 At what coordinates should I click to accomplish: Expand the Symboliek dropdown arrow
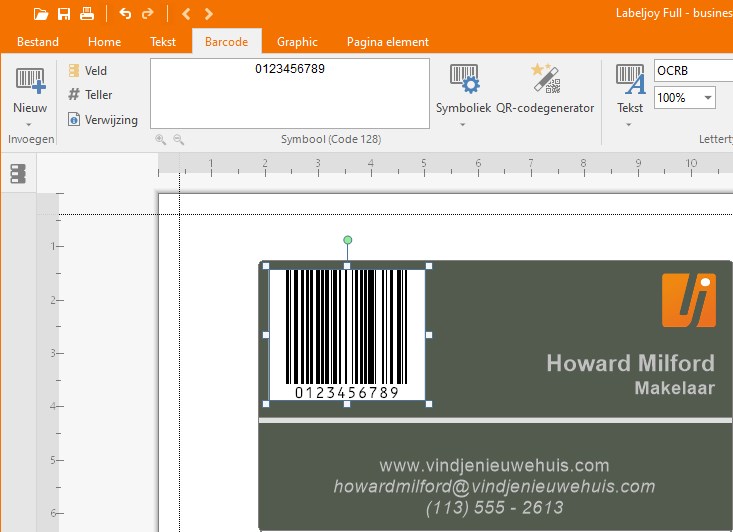(x=462, y=125)
